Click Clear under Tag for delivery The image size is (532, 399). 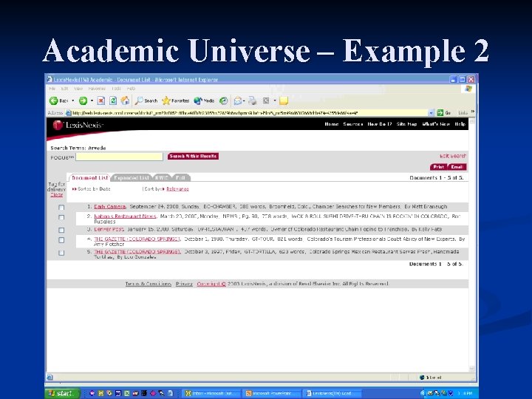[x=57, y=195]
